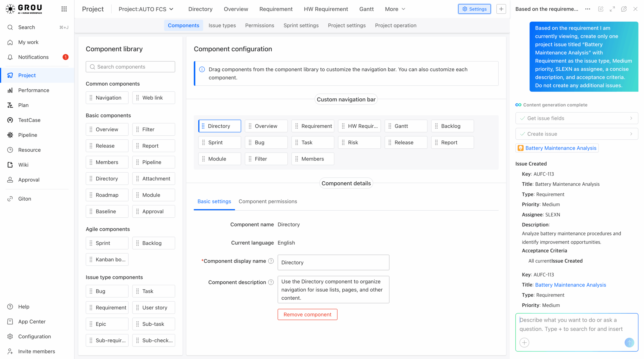Open Pipeline gear icon in sidebar
The width and height of the screenshot is (644, 359).
10,135
